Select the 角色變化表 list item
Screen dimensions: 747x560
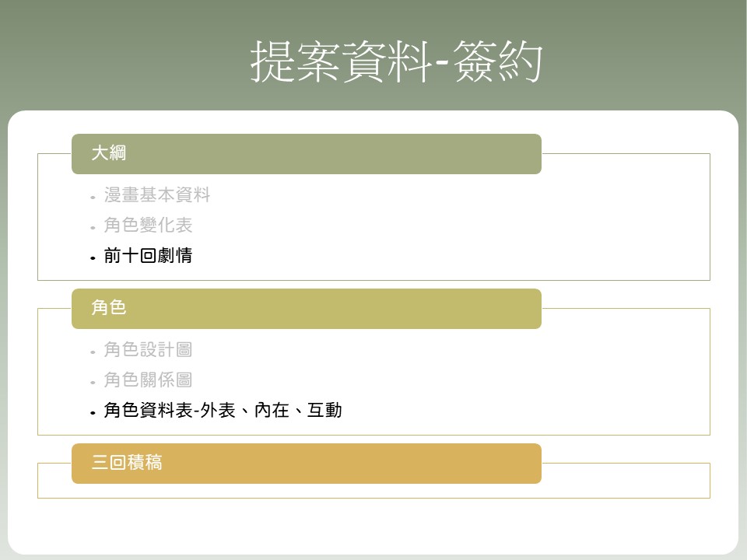148,226
